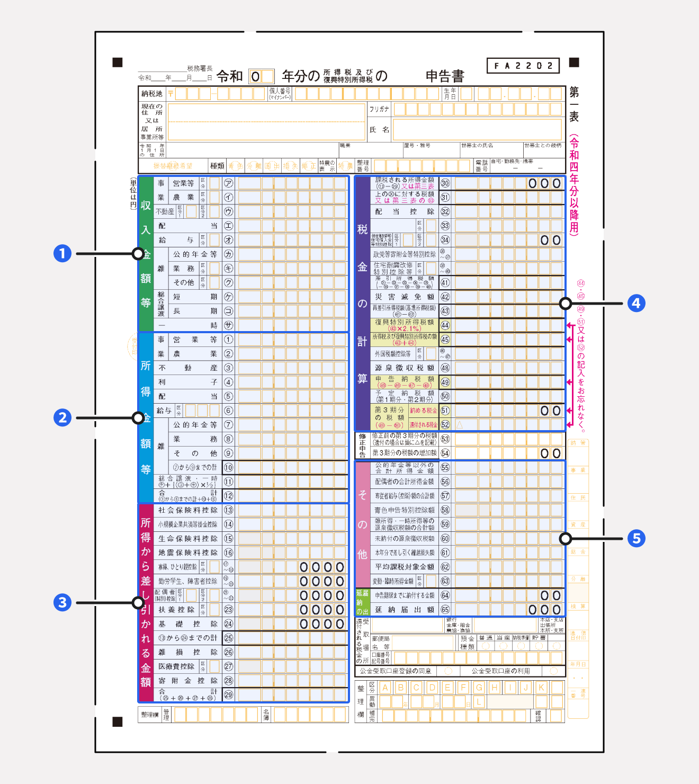Click the フリガナ character boxes

478,109
